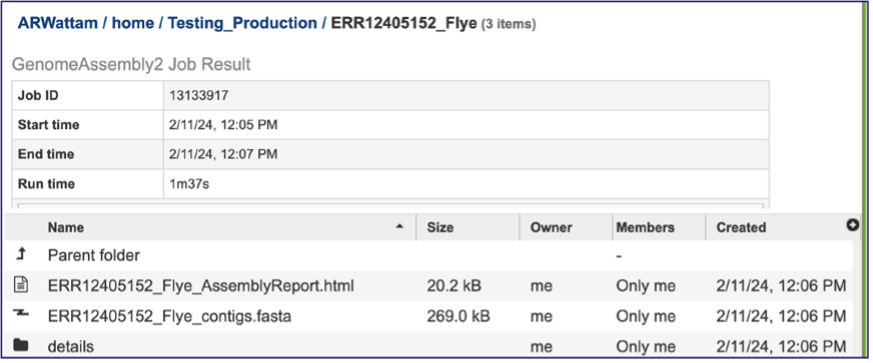Select the 269.0 kB size cell
Screen dimensions: 873x363
(x=458, y=316)
